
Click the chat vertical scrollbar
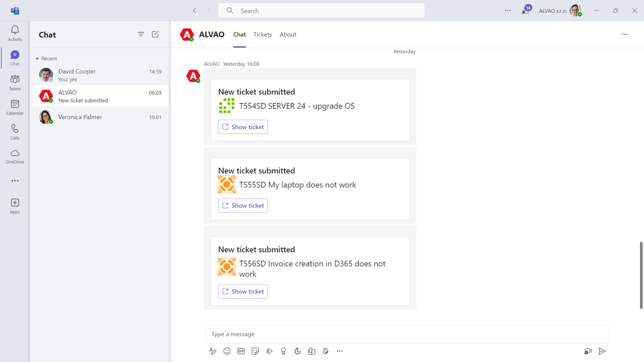pyautogui.click(x=641, y=275)
